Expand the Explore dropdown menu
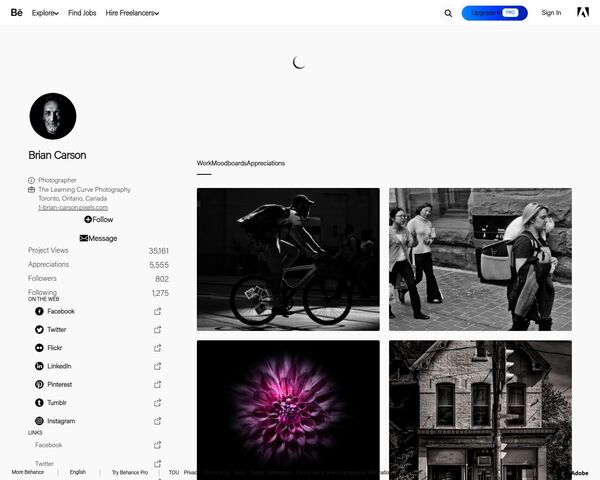 [45, 13]
